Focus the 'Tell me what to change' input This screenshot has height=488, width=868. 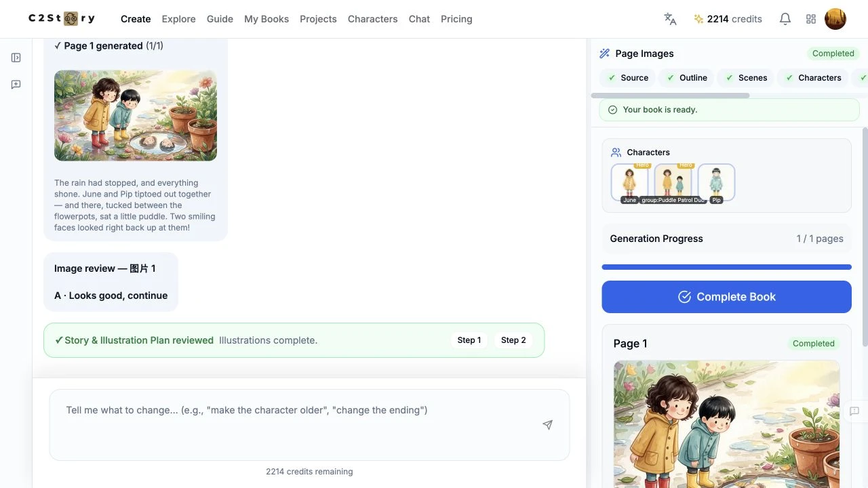[x=309, y=425]
